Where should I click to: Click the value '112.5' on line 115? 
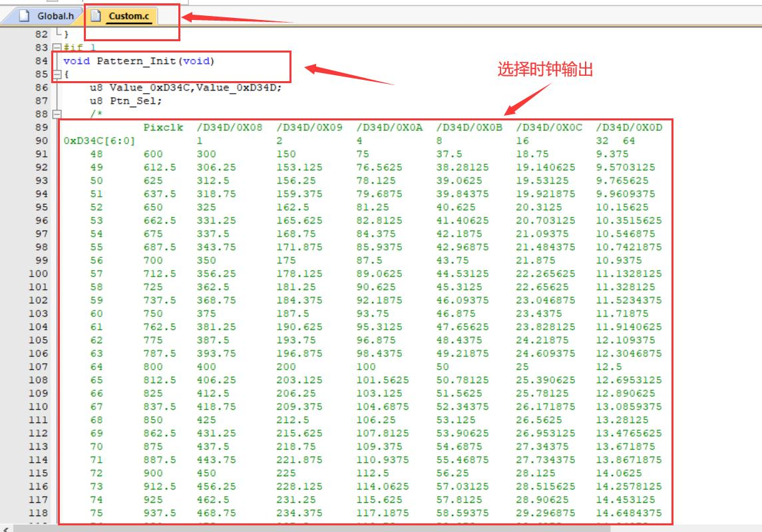pyautogui.click(x=373, y=473)
